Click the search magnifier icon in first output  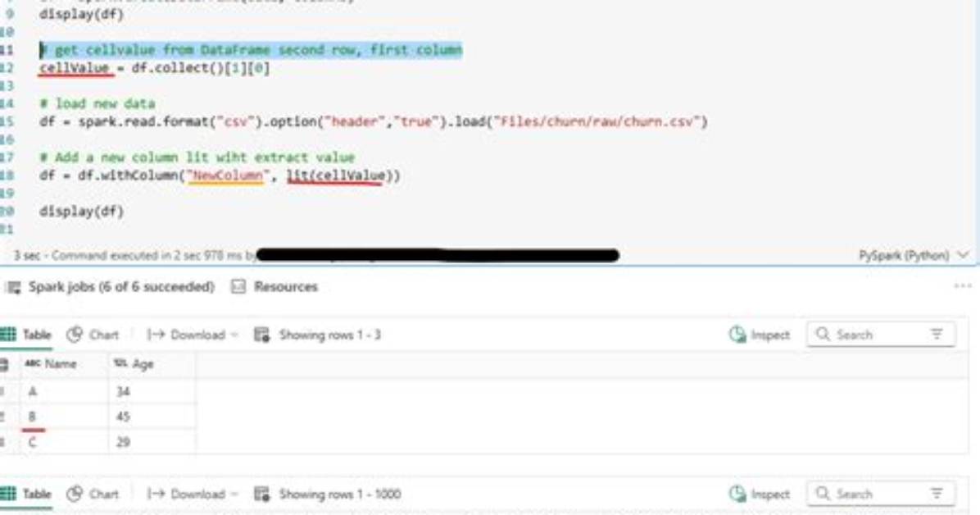point(823,334)
